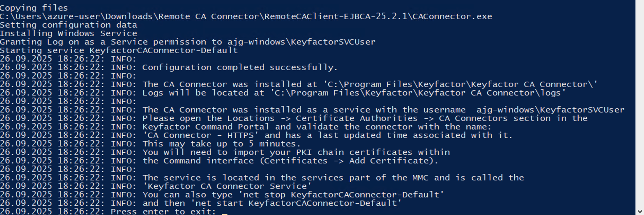Click the CAConnector.exe file path line

point(246,16)
